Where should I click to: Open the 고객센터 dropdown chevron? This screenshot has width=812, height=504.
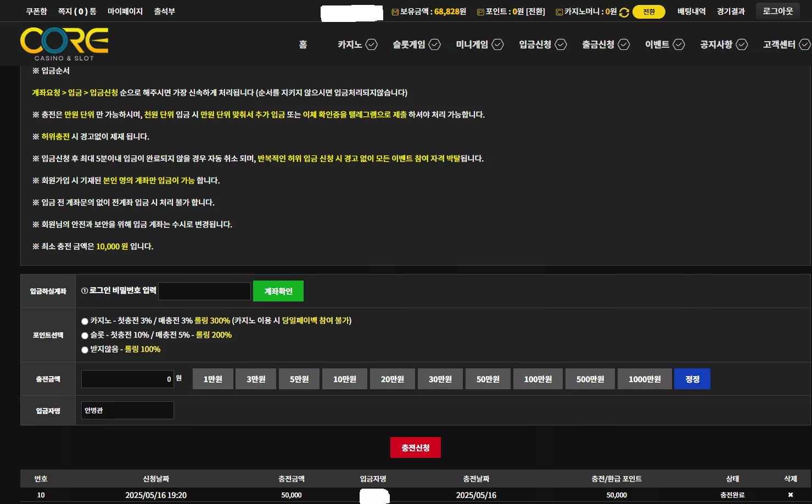[x=805, y=44]
